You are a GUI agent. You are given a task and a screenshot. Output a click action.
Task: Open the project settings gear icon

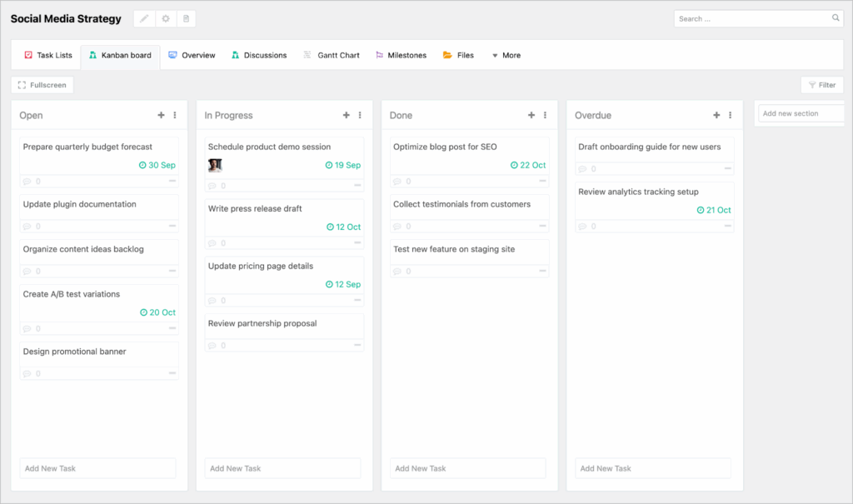tap(164, 17)
